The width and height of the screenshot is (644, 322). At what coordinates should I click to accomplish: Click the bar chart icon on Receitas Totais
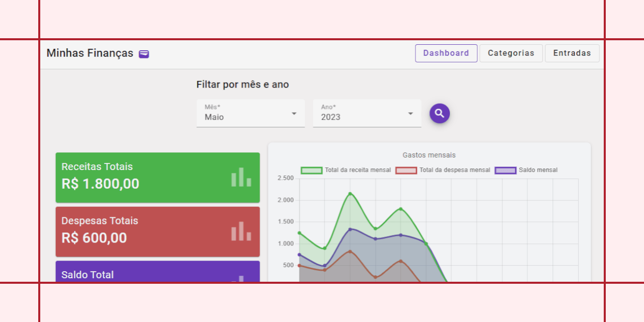241,177
